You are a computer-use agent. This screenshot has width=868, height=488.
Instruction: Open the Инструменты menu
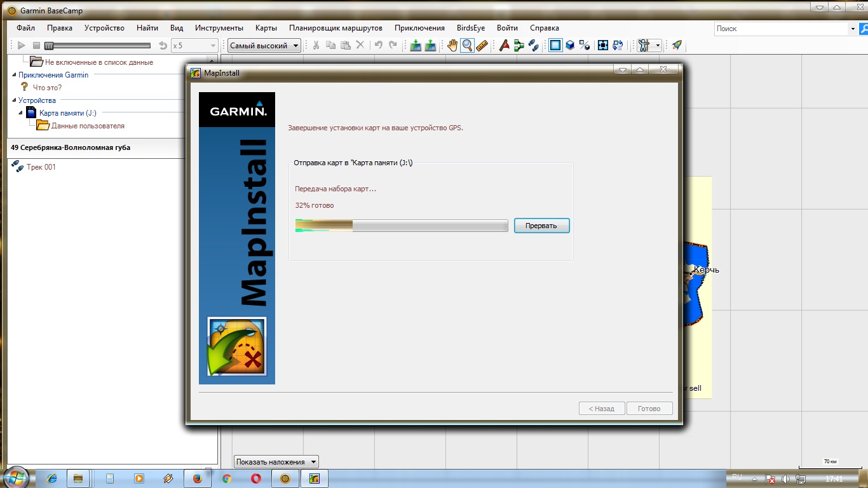click(x=219, y=28)
